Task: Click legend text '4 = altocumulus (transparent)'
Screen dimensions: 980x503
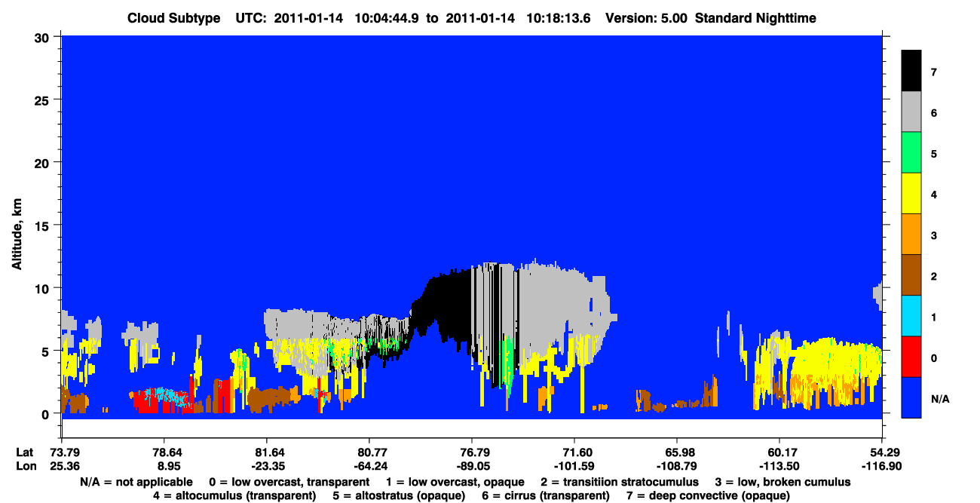Action: click(234, 496)
